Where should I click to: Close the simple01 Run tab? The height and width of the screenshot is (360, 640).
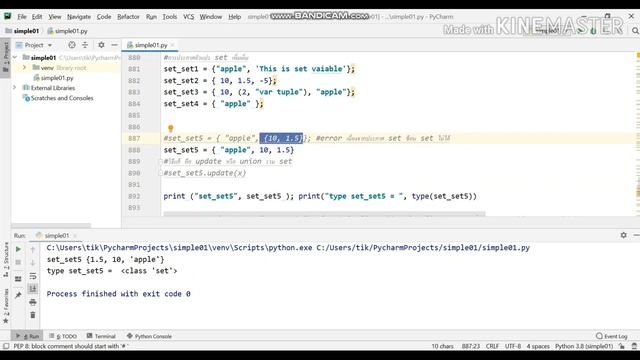coord(75,236)
